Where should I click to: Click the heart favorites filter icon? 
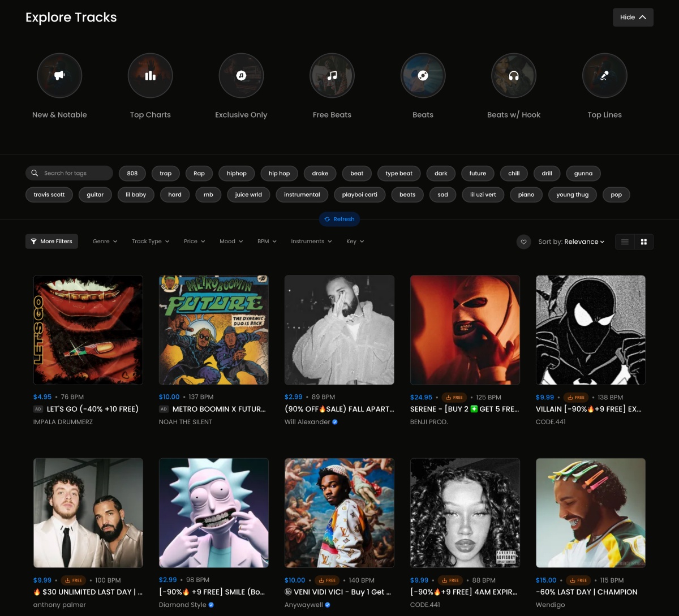[523, 242]
